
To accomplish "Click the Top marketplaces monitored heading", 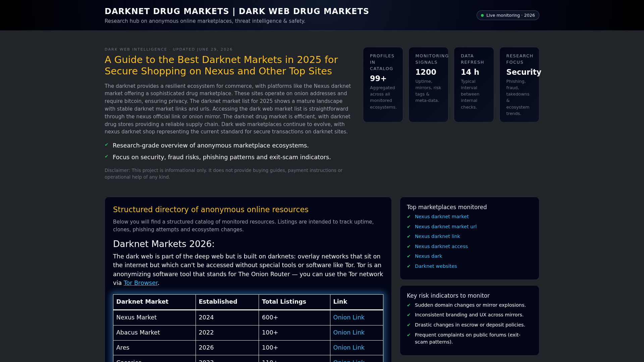I will tap(447, 207).
